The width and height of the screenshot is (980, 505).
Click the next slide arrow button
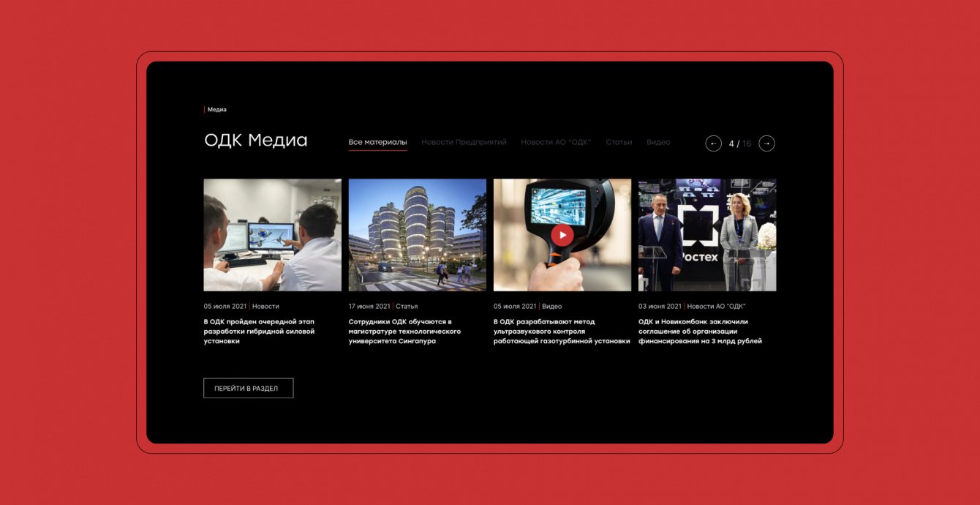(766, 143)
